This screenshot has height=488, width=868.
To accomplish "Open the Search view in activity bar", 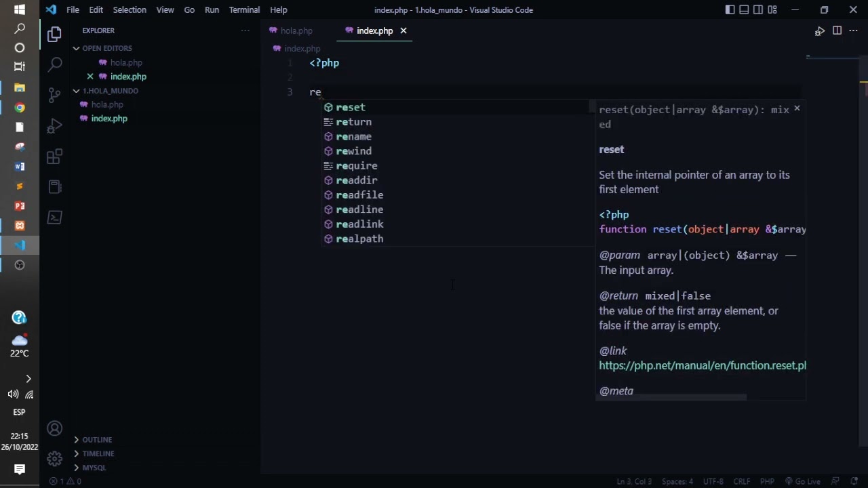I will pyautogui.click(x=55, y=64).
